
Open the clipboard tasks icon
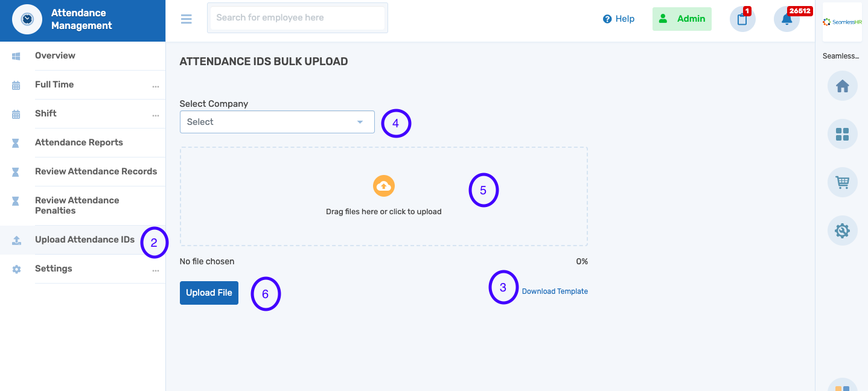tap(742, 20)
